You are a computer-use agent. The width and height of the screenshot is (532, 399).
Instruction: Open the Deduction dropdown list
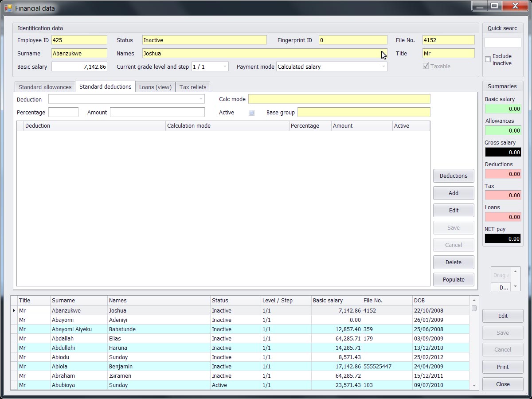(x=201, y=99)
